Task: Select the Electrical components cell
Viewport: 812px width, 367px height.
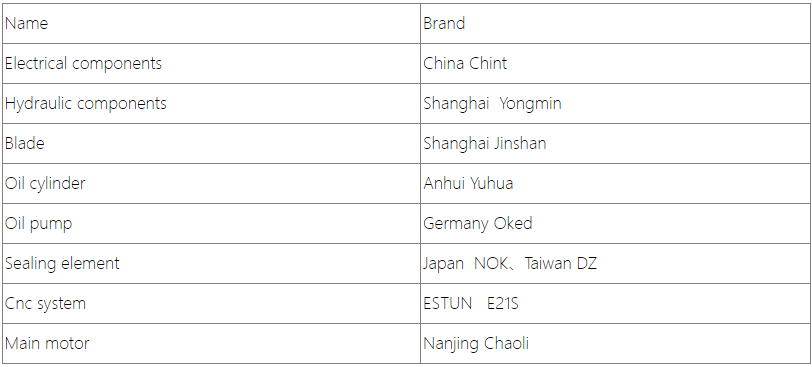Action: [x=211, y=64]
